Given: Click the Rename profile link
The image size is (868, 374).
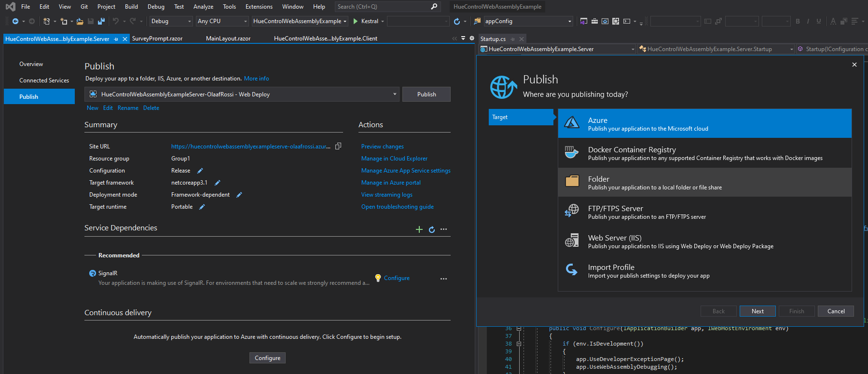Looking at the screenshot, I should 128,108.
